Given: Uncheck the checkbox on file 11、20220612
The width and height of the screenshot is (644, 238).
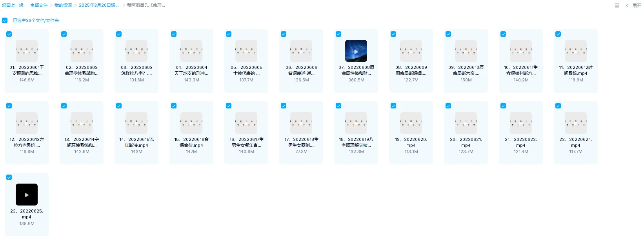Looking at the screenshot, I should [x=558, y=34].
